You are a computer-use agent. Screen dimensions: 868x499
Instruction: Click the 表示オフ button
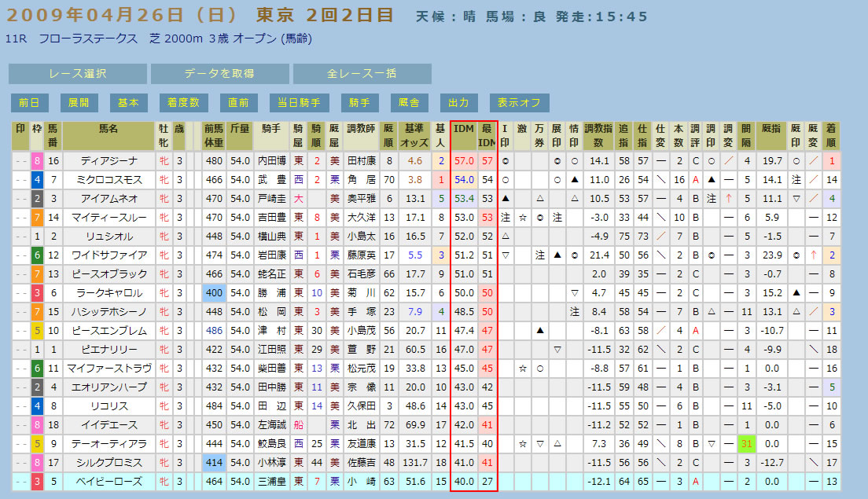point(519,103)
